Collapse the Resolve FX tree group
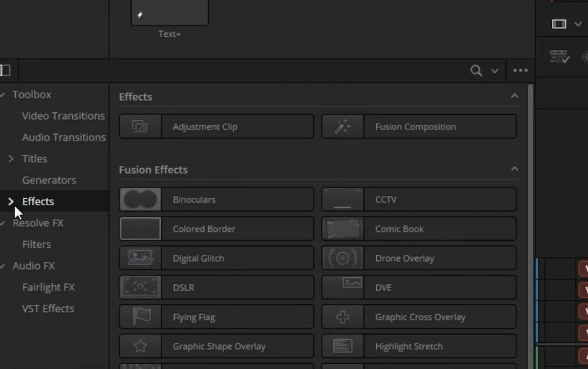This screenshot has width=588, height=369. [2, 223]
